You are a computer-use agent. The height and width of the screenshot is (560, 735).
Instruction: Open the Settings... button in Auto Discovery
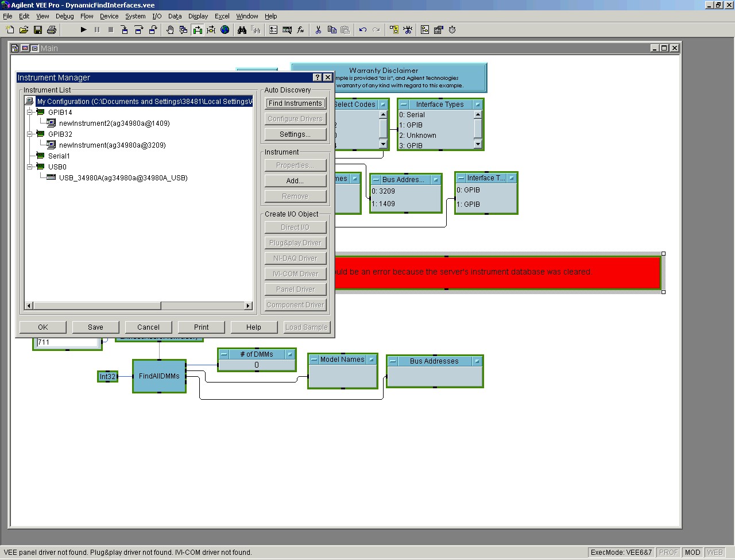coord(295,134)
